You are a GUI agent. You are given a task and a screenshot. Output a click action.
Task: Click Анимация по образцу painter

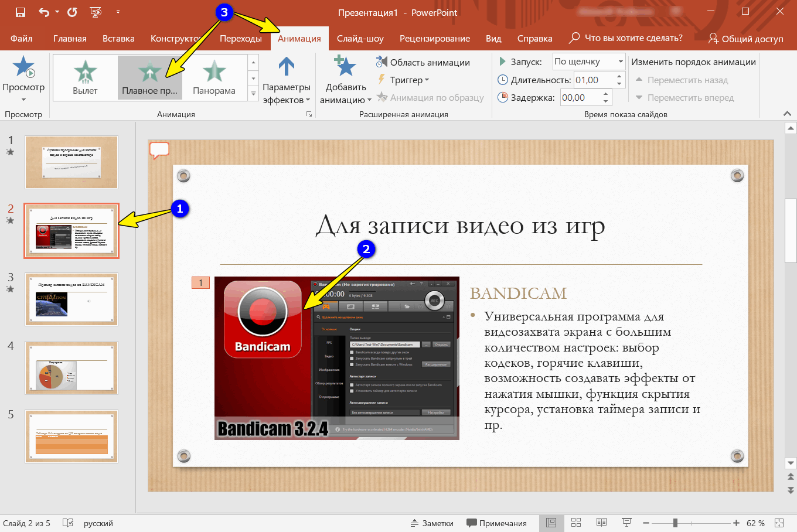(x=430, y=97)
